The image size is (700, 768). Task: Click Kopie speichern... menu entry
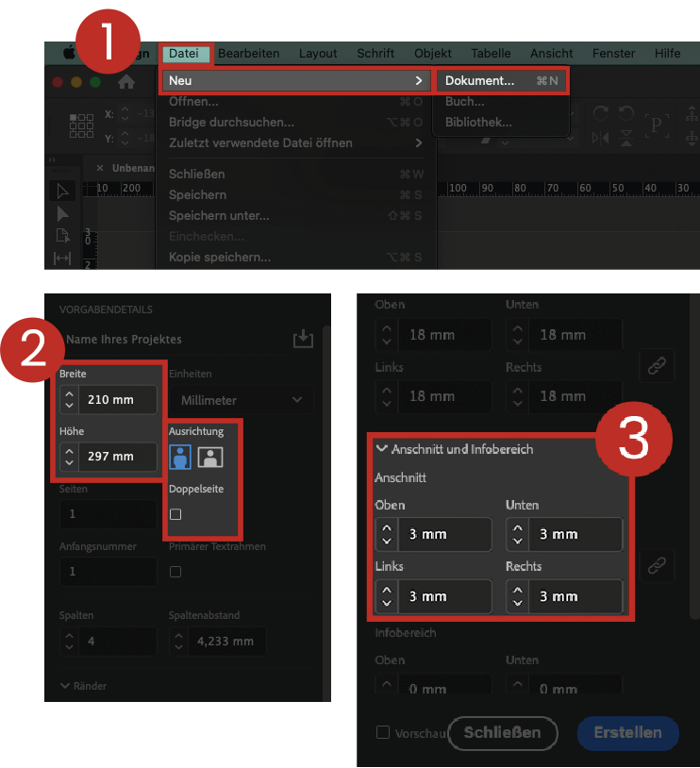pos(295,258)
